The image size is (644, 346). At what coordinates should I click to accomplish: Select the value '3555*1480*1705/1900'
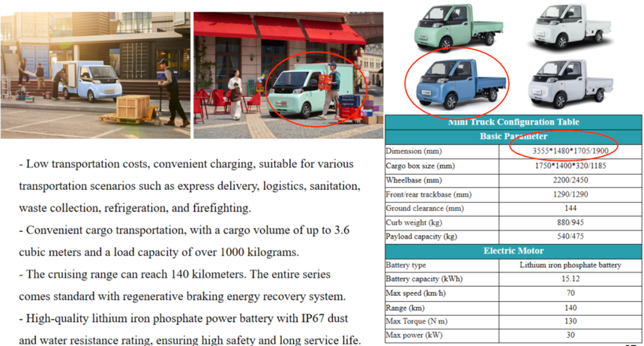tap(571, 151)
